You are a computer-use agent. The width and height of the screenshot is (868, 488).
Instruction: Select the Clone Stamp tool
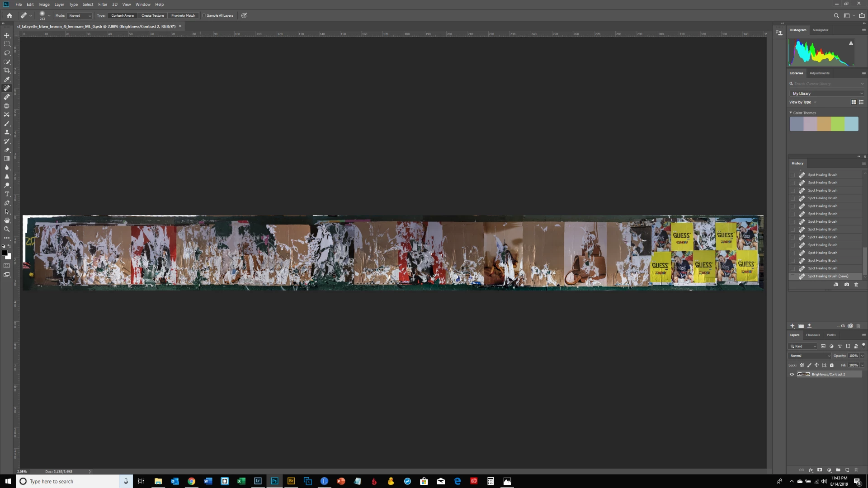(x=7, y=132)
